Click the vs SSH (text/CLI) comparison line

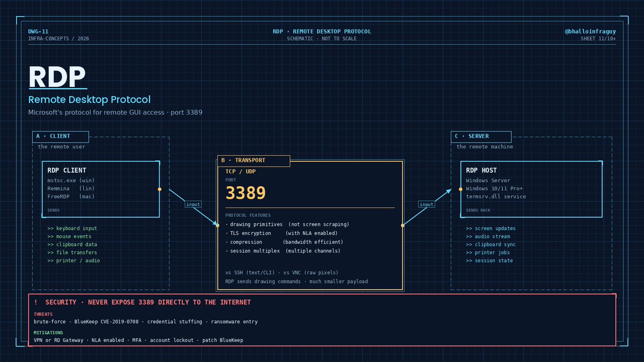(x=282, y=272)
